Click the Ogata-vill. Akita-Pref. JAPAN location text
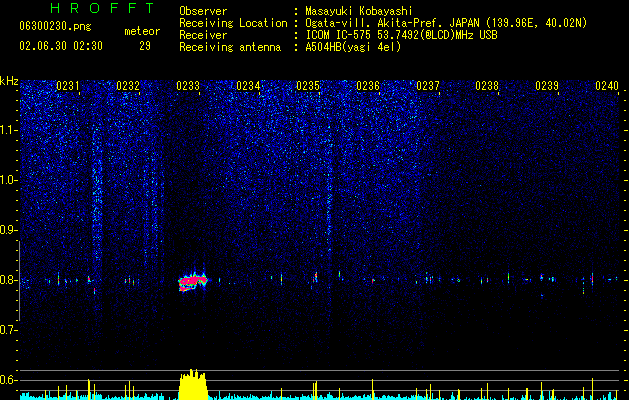Viewport: 629px width, 400px height. click(x=446, y=23)
